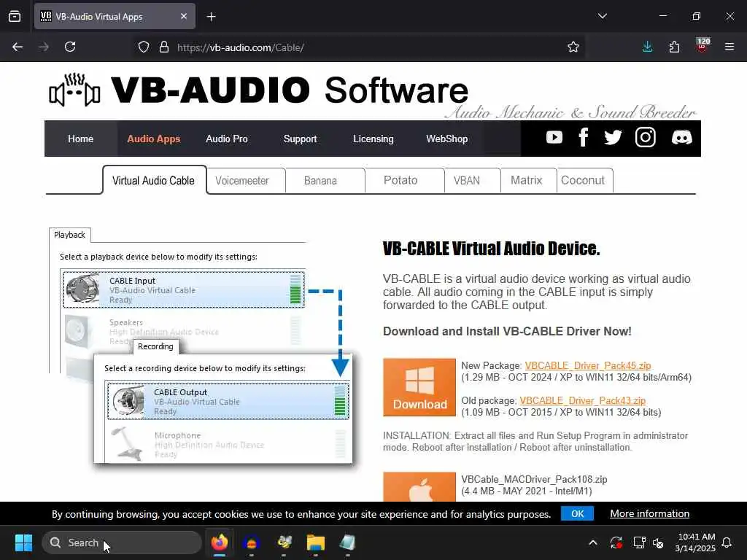Bookmark this page with the star icon

pyautogui.click(x=573, y=47)
